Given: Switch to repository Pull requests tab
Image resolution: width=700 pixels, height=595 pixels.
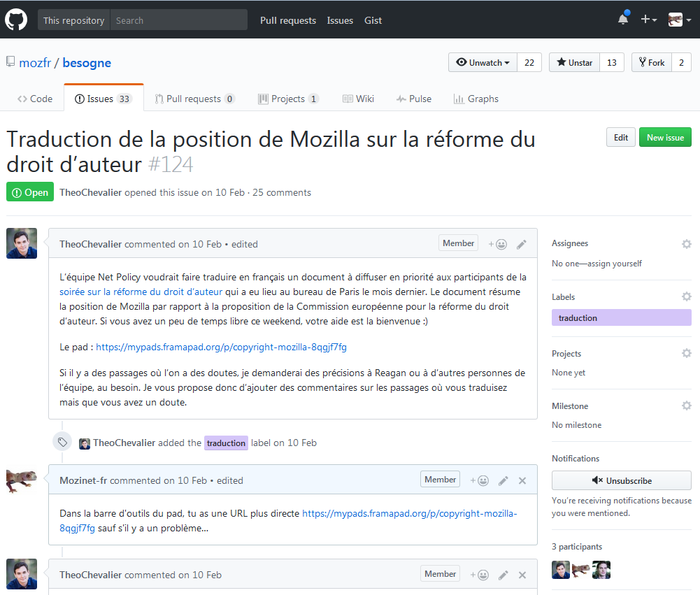Looking at the screenshot, I should [194, 99].
